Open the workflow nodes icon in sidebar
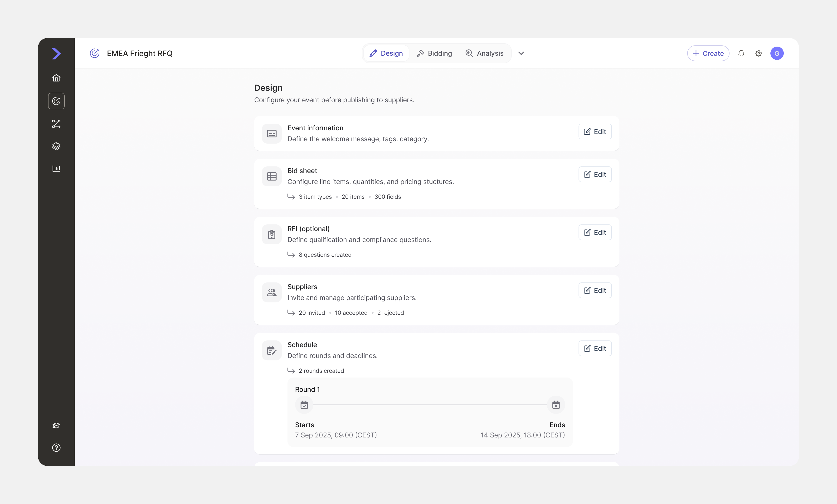Screen dimensions: 837x504 (x=56, y=124)
